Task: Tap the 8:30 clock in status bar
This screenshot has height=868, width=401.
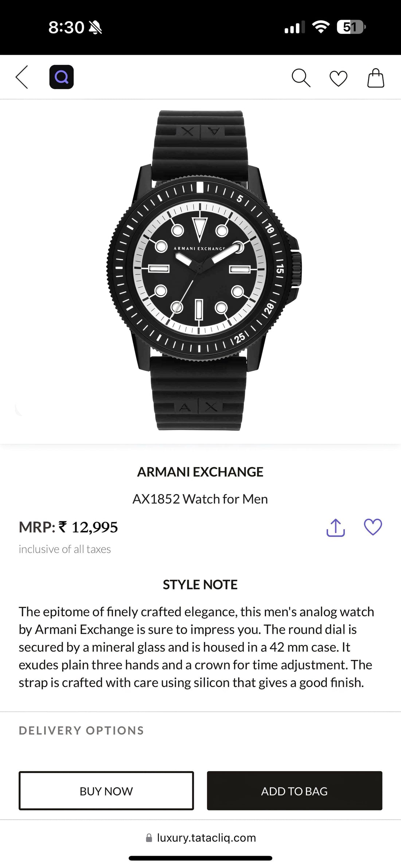Action: click(x=66, y=27)
